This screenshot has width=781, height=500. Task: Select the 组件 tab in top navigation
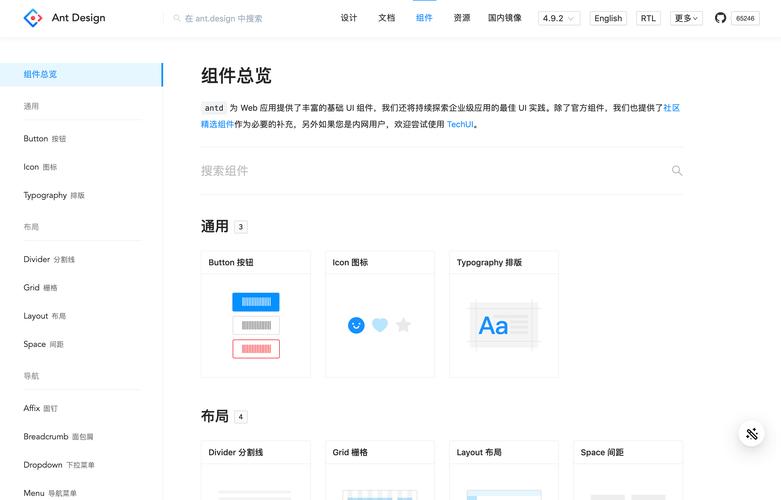point(424,18)
